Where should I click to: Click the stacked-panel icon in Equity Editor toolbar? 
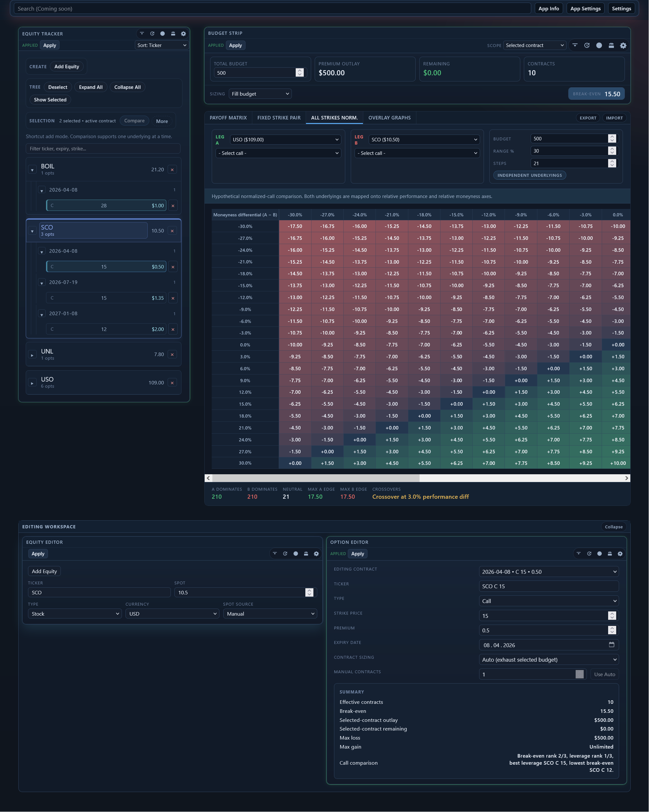point(306,554)
